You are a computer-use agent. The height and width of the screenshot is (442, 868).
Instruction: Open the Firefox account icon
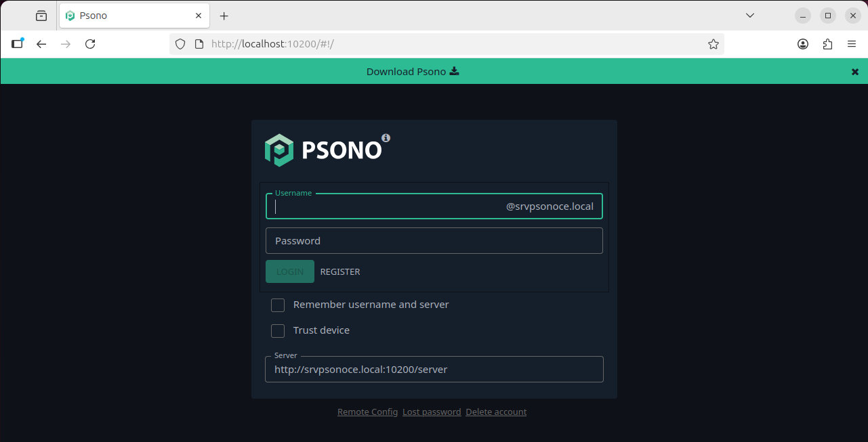[803, 44]
